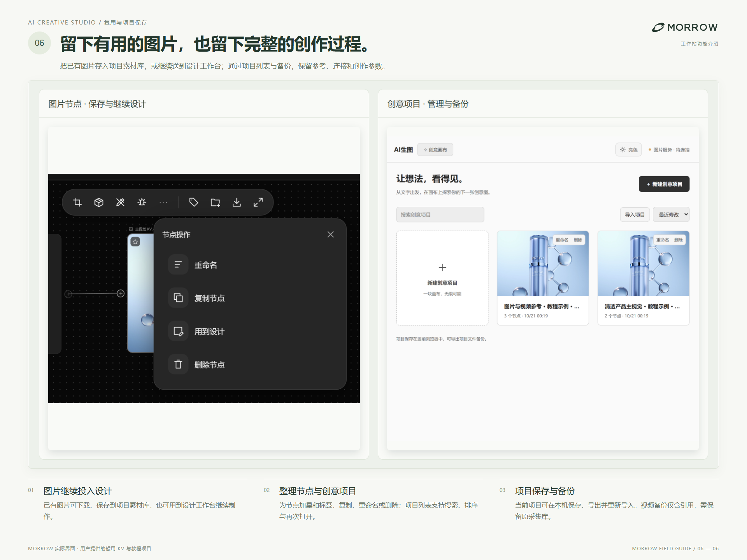Close the 节点操作 panel

click(331, 234)
